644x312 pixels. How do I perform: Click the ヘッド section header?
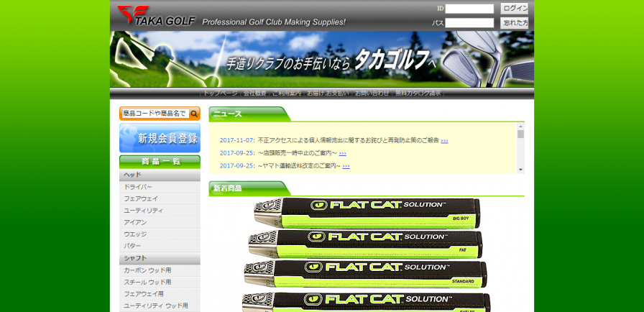point(160,175)
